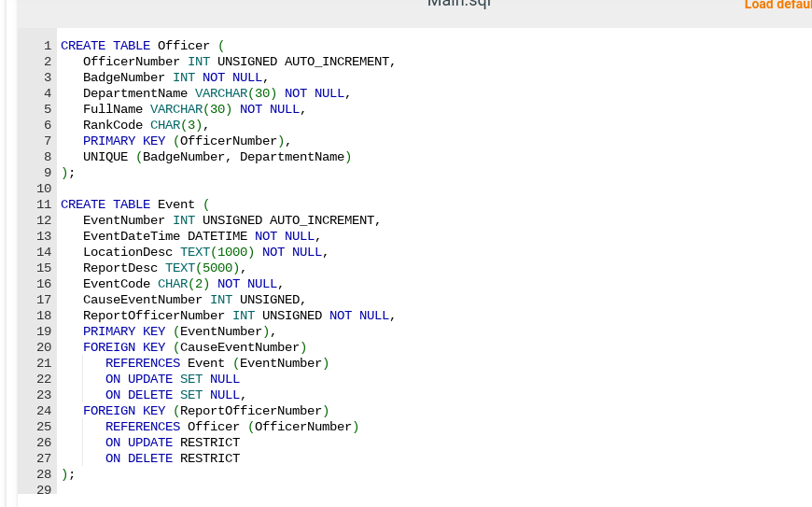This screenshot has height=507, width=812.
Task: Click 'RankCode CHAR(3),' line
Action: tap(146, 125)
